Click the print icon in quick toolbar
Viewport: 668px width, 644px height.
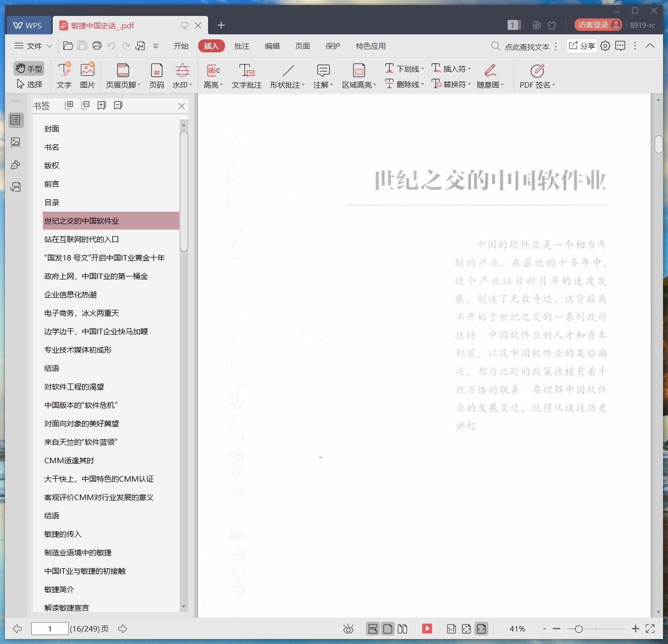click(97, 46)
